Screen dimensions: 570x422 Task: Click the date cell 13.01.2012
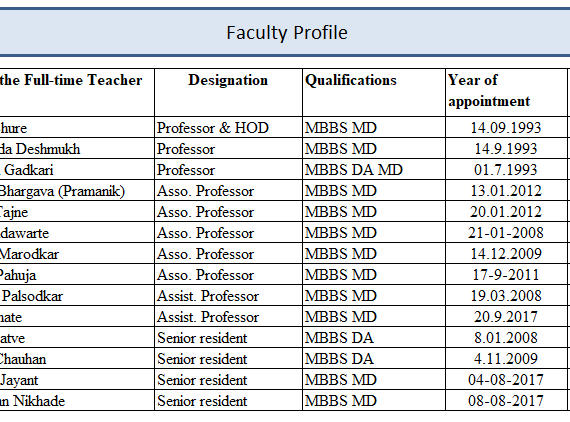pyautogui.click(x=506, y=190)
